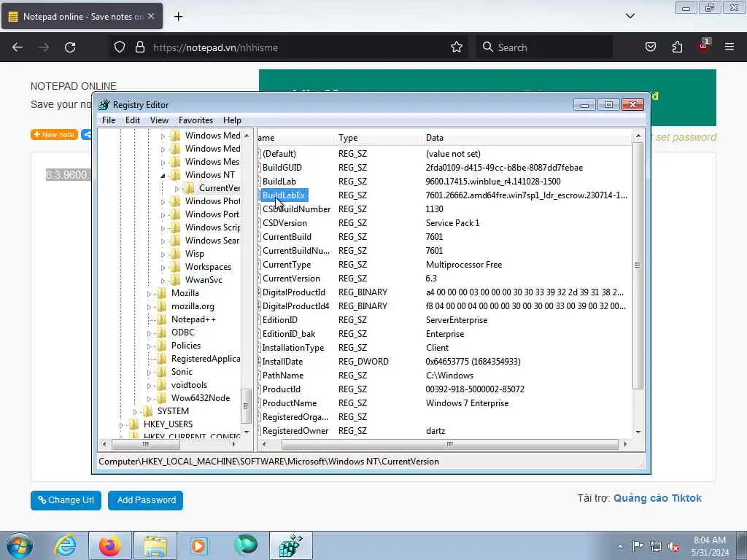Click the Add Password button

pyautogui.click(x=145, y=500)
